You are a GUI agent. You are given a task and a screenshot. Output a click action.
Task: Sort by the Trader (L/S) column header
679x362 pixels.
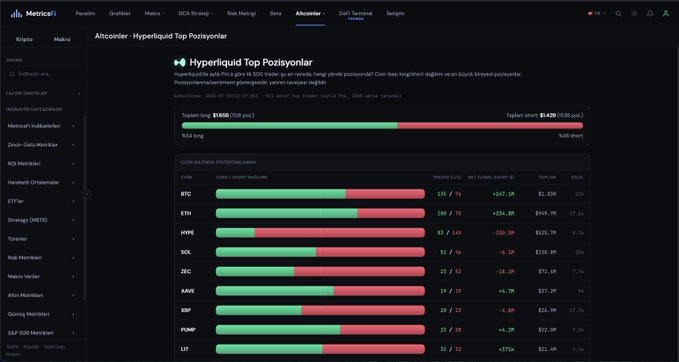coord(447,178)
